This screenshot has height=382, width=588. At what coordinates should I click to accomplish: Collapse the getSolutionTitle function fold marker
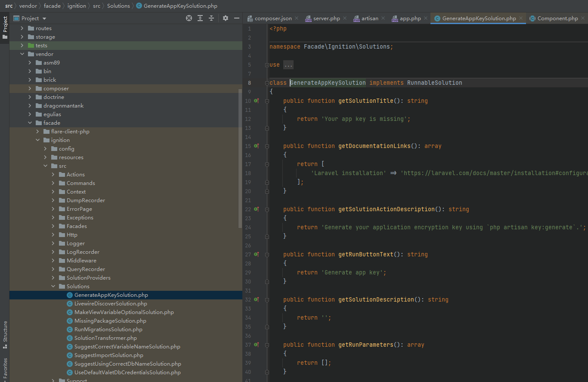[x=267, y=101]
